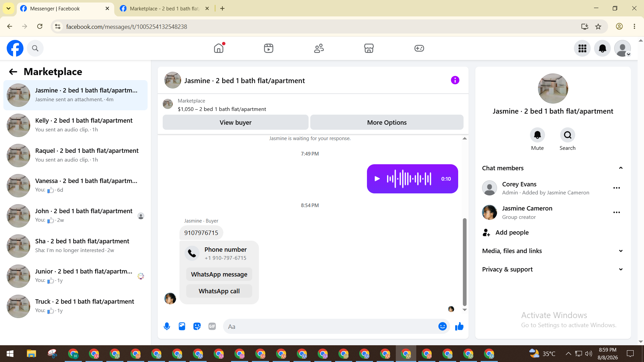Switch to Marketplace browser tab
This screenshot has width=644, height=362.
(164, 9)
